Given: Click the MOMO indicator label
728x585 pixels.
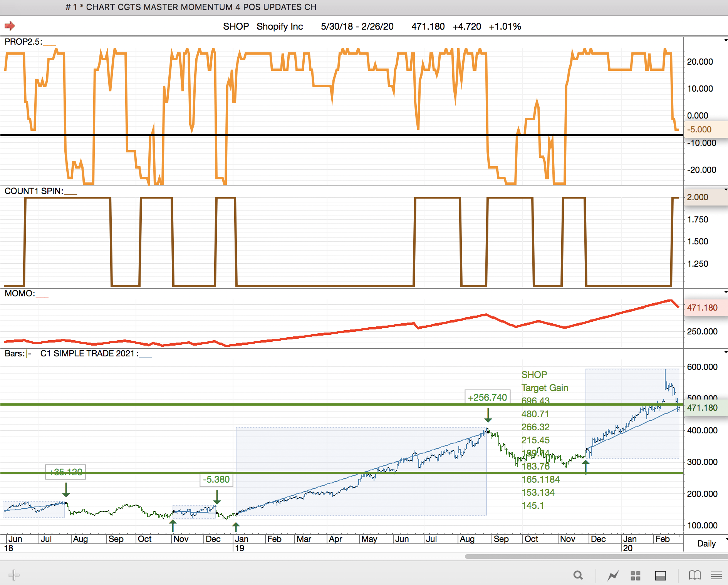Looking at the screenshot, I should 19,293.
